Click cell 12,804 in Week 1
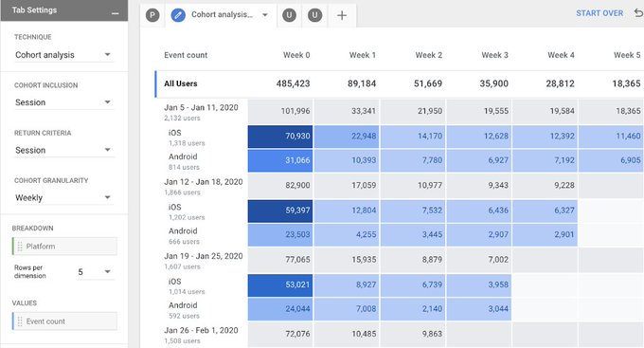 click(x=347, y=211)
